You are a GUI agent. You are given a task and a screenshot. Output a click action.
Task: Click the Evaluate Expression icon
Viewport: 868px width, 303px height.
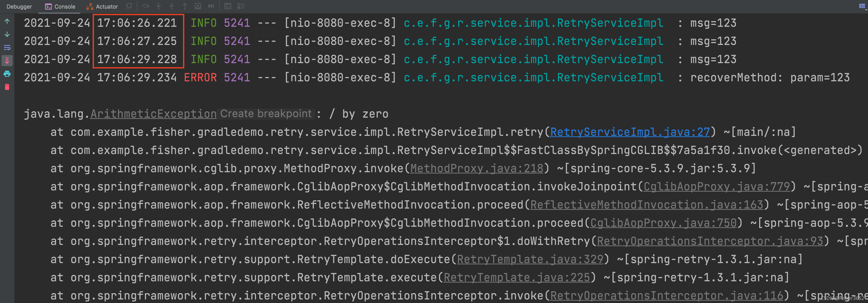(x=228, y=6)
